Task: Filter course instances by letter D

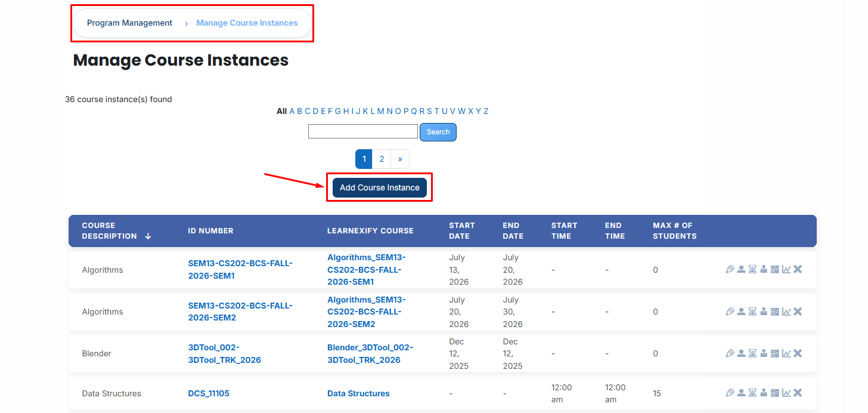Action: (315, 111)
